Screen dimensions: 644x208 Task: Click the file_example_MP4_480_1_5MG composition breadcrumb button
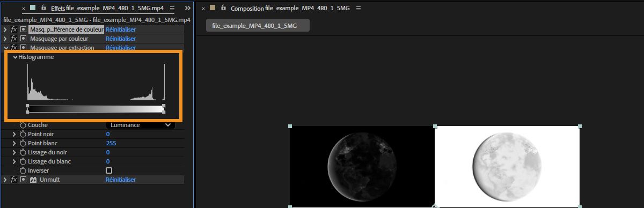point(258,26)
